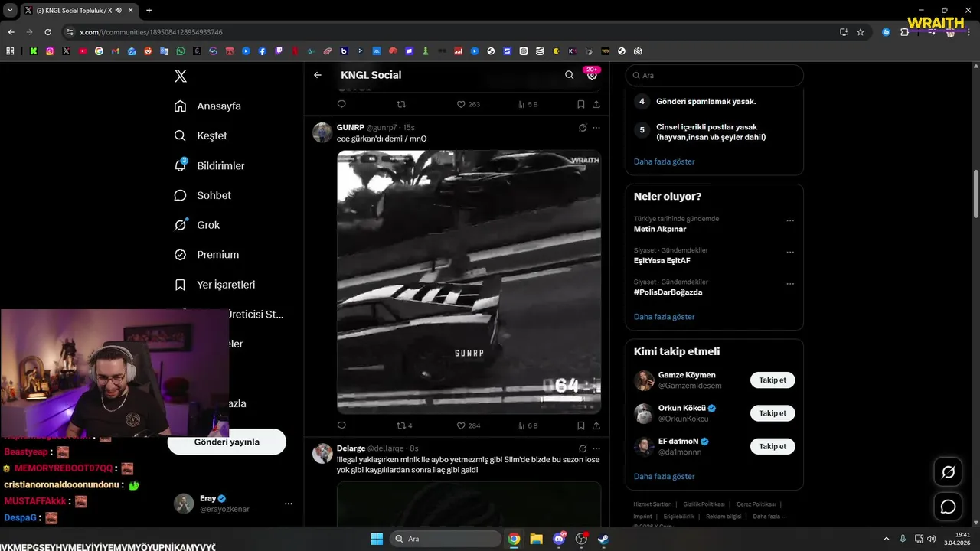
Task: Go to Anasayfa in sidebar
Action: 207,106
